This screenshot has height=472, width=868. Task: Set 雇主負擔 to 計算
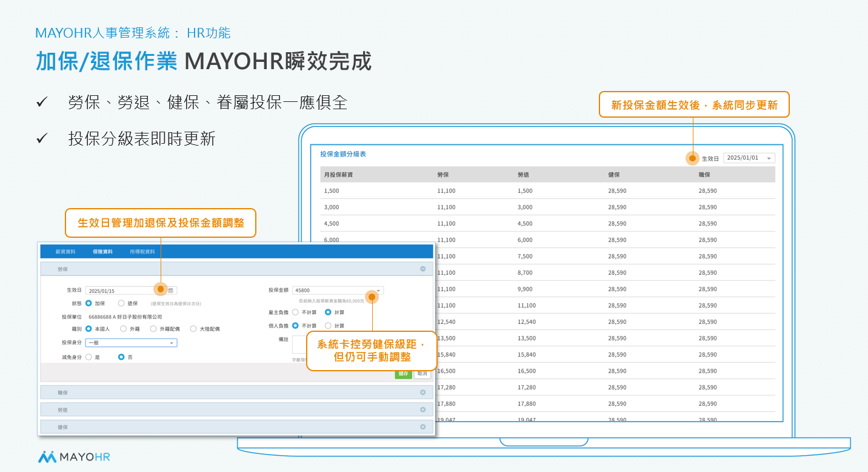click(328, 312)
